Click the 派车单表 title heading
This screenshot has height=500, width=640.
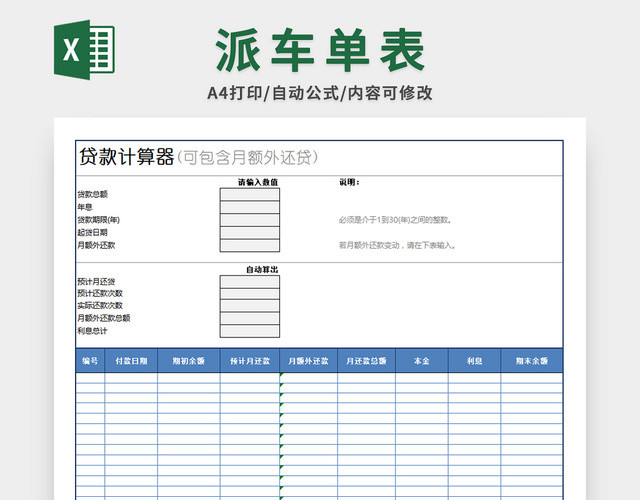click(x=320, y=50)
